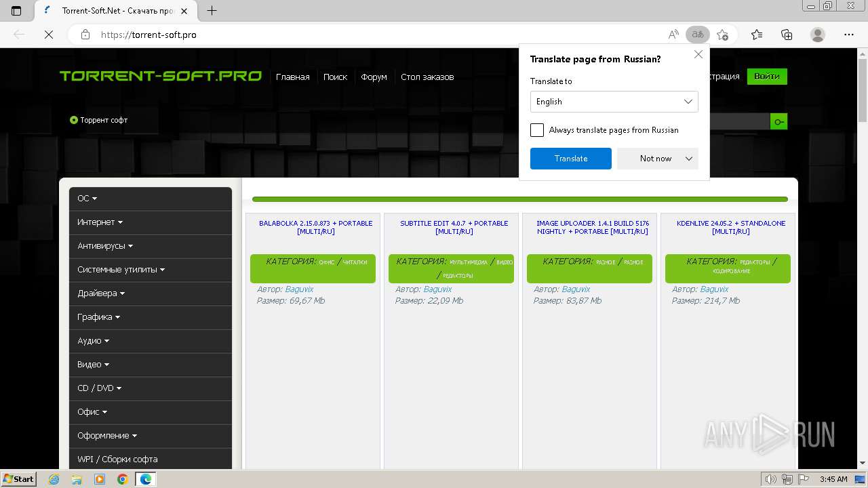Expand the Интернет category
The height and width of the screenshot is (488, 868).
151,222
